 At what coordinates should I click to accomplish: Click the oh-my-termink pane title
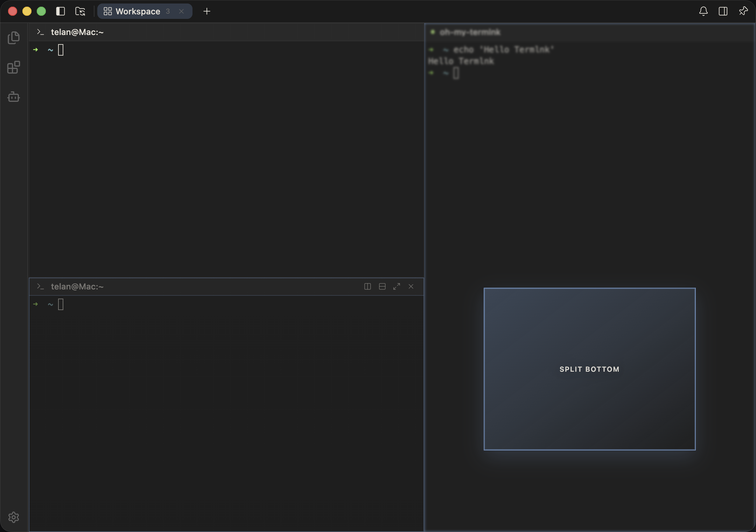click(470, 32)
